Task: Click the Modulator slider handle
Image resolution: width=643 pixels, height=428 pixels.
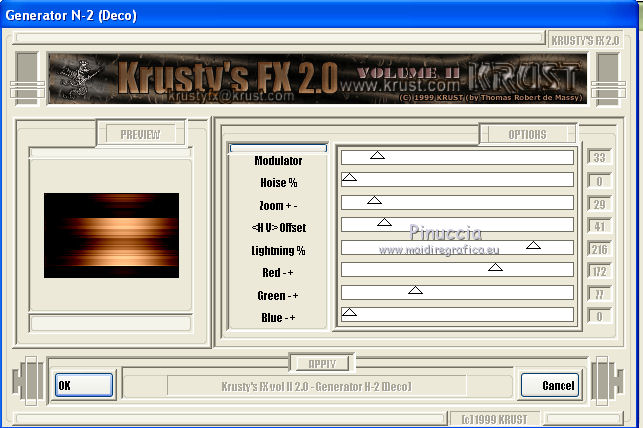Action: pos(377,155)
